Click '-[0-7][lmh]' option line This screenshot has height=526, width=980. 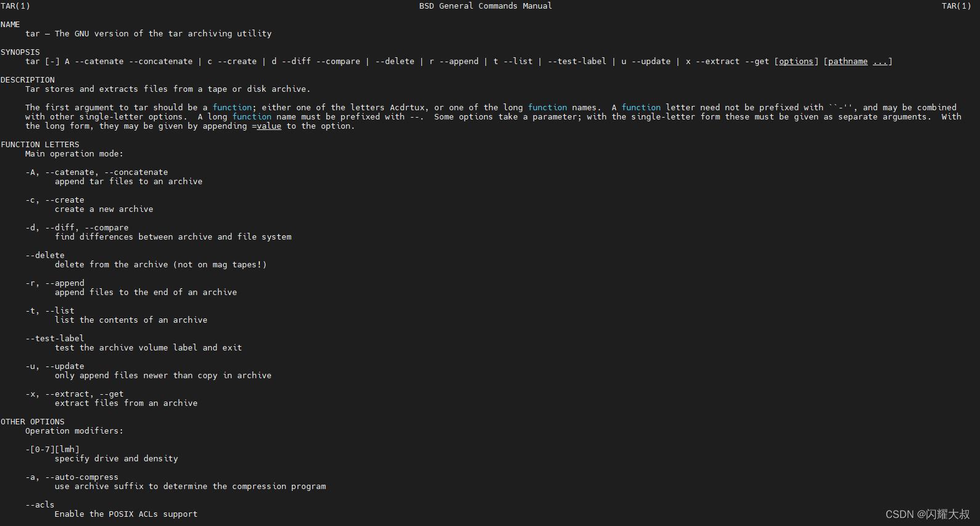point(52,450)
